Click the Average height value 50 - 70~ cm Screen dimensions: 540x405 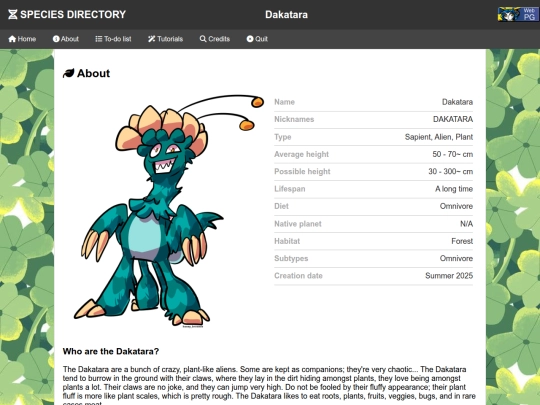pyautogui.click(x=452, y=154)
